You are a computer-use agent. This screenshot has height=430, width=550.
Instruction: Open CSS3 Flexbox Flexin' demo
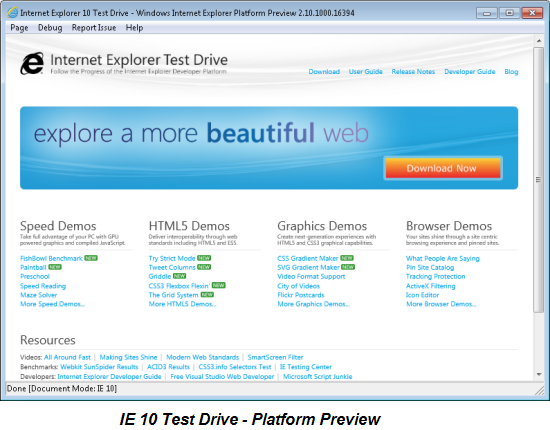click(179, 286)
